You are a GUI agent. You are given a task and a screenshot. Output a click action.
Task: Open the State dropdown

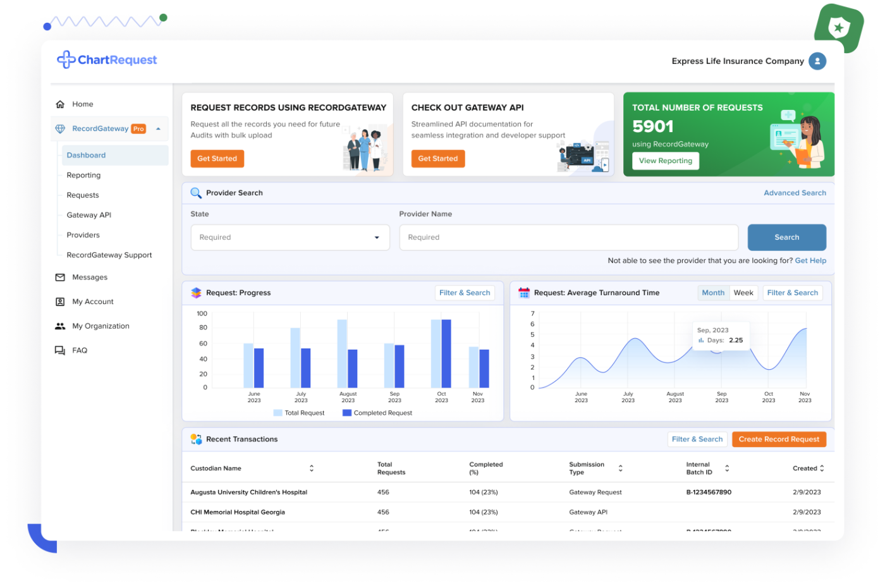(290, 237)
